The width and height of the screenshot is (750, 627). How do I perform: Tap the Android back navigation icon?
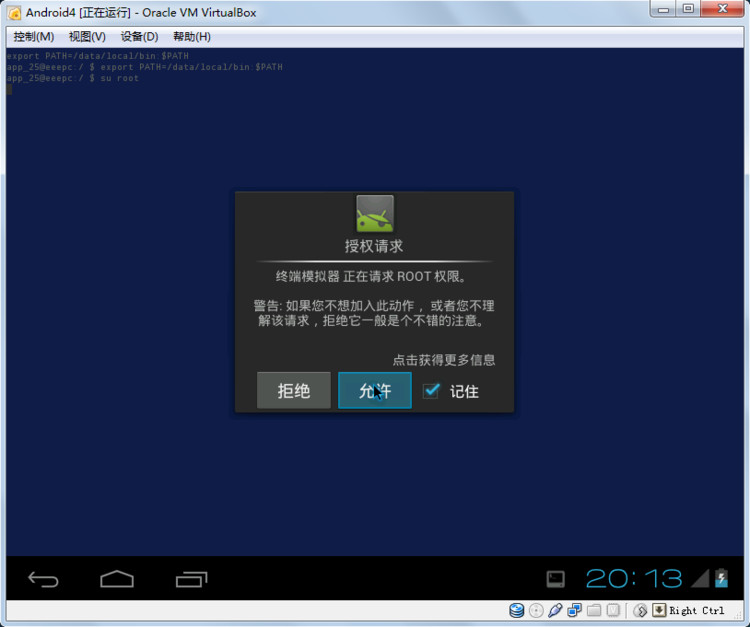click(43, 580)
